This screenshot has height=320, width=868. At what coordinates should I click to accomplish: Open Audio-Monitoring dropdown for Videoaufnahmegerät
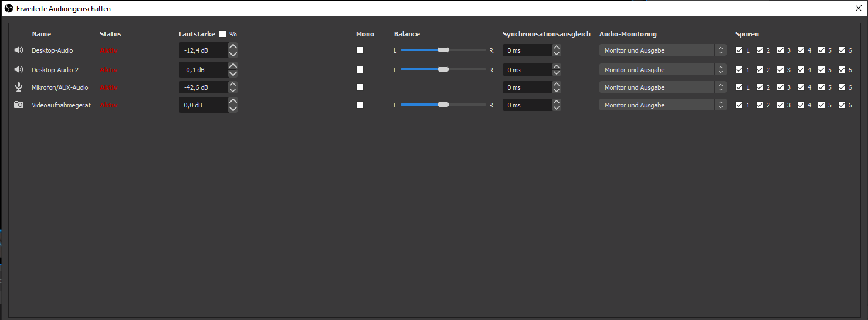pos(662,105)
